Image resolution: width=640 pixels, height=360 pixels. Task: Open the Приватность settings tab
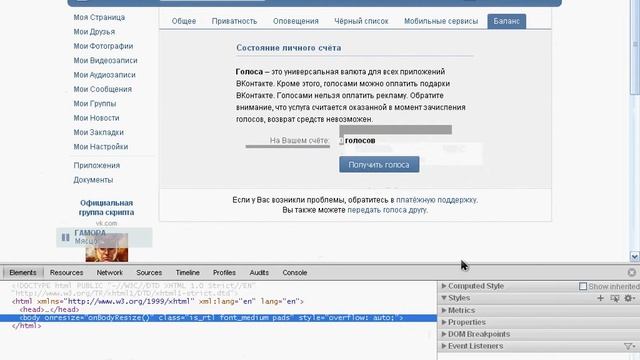(x=234, y=21)
